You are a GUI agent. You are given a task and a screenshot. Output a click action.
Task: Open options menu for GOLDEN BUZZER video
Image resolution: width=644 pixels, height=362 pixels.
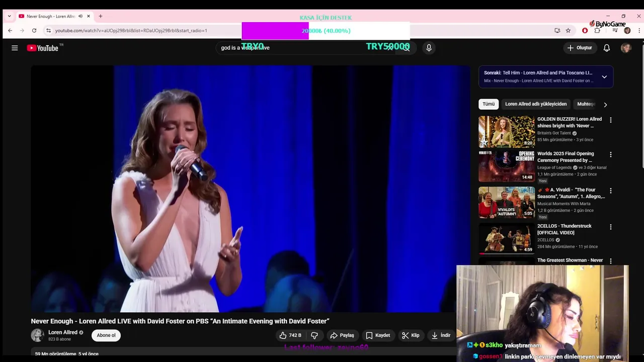click(611, 120)
